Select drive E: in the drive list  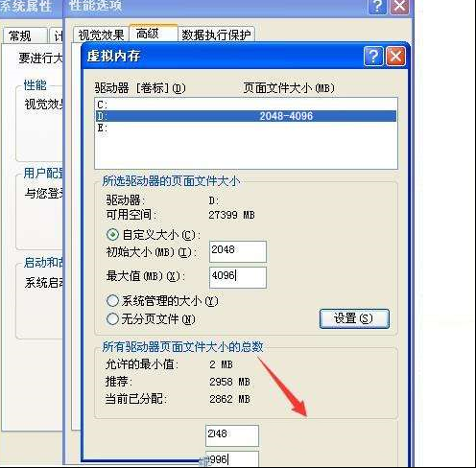click(x=246, y=128)
